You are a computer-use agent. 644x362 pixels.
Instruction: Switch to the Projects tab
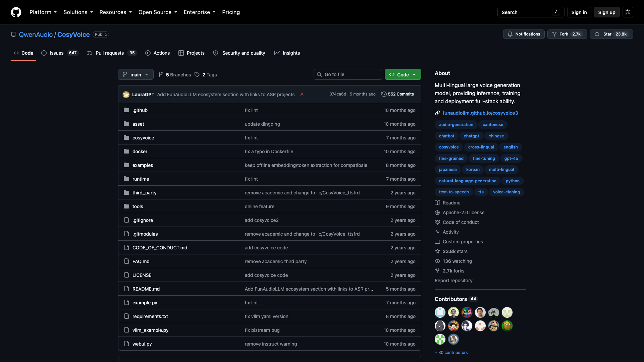point(192,53)
